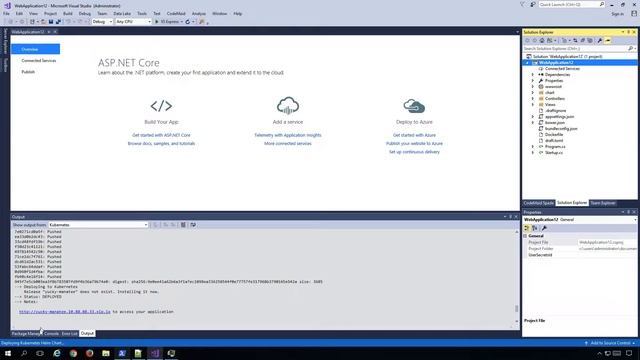Viewport: 640px width, 360px height.
Task: Open the Any CPU platform dropdown
Action: 133,22
